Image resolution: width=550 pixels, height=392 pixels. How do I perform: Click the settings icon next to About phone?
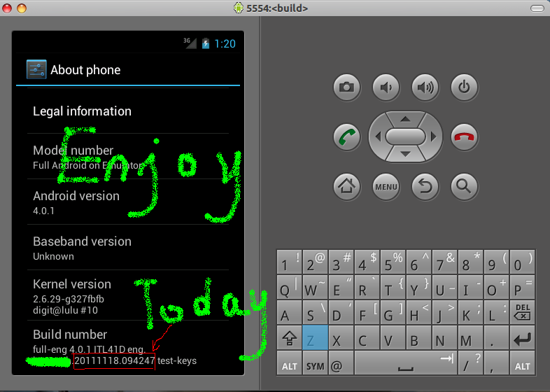tap(36, 69)
